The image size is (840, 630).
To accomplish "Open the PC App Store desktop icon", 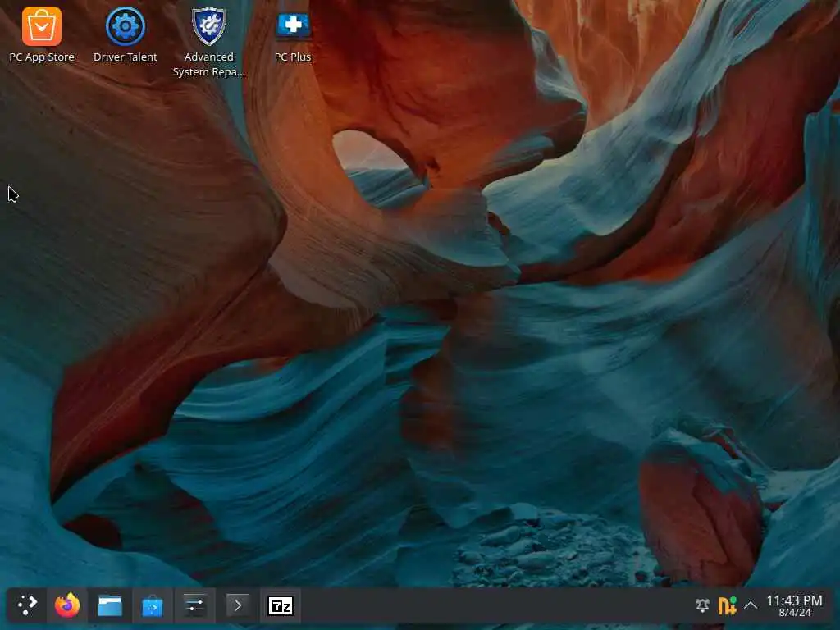I will (x=42, y=26).
